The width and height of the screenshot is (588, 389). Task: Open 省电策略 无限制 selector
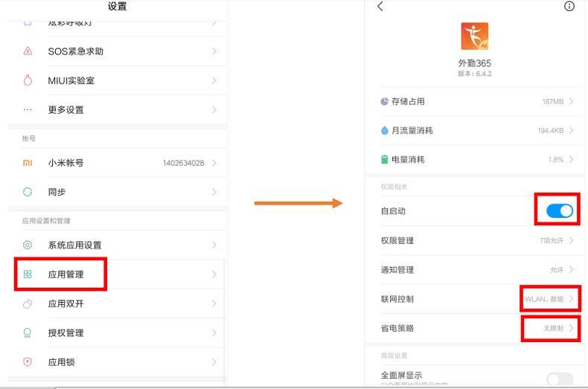click(551, 328)
